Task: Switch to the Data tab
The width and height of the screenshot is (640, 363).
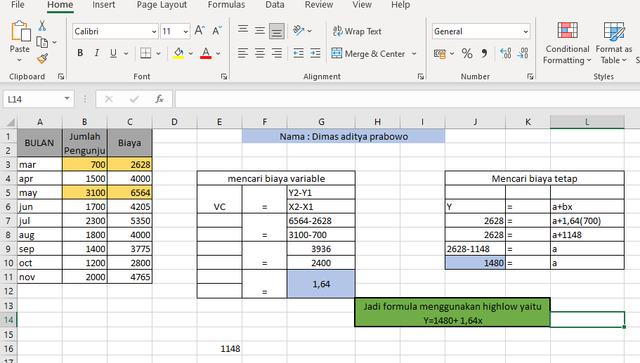Action: pos(275,5)
